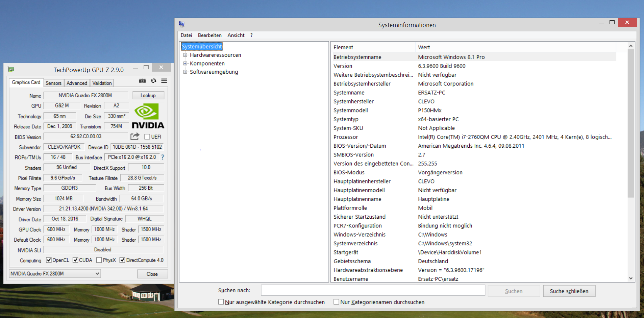Open the GPU selection dropdown
Viewport: 644px width, 318px height.
(55, 274)
